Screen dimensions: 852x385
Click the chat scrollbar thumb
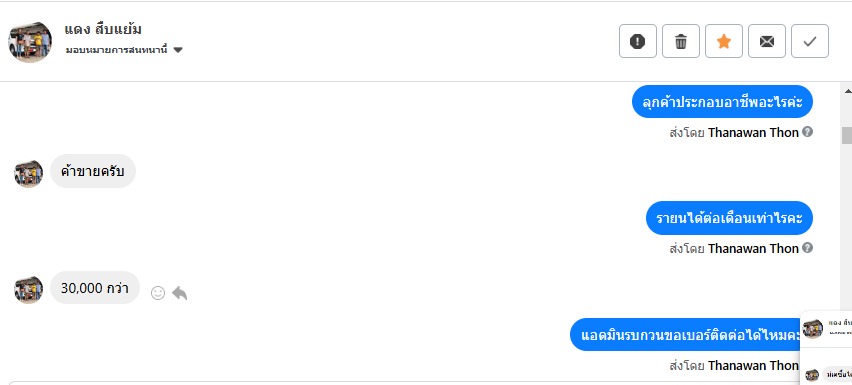click(847, 136)
